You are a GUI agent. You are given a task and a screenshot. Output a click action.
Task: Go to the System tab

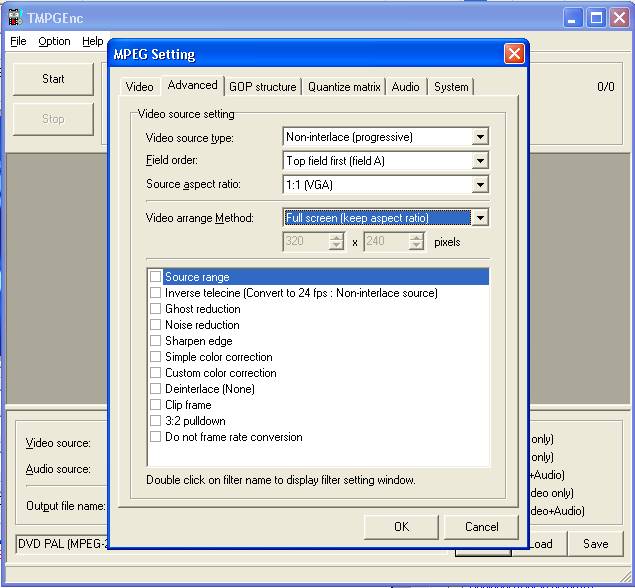[451, 87]
